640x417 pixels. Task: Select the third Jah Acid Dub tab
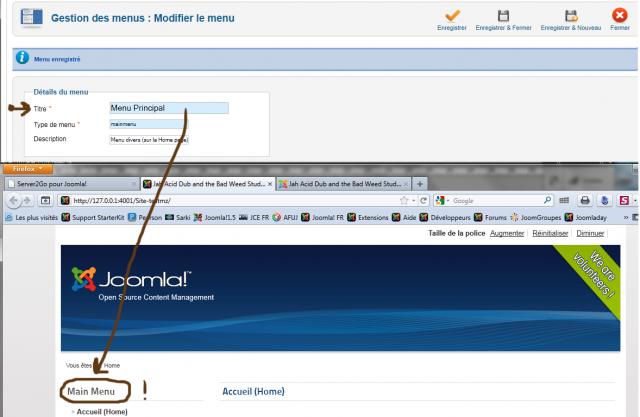344,184
